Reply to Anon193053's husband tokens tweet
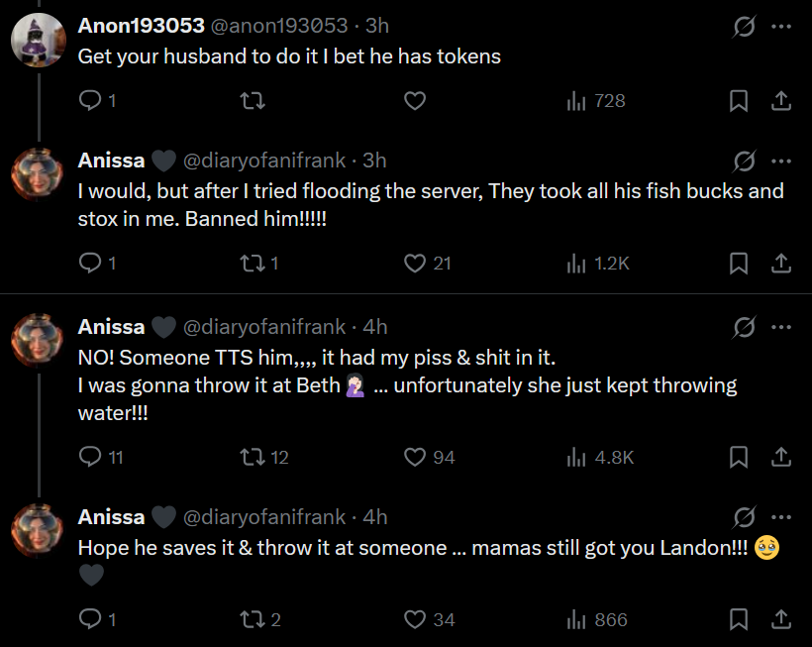Screen dimensions: 812x647 click(90, 100)
